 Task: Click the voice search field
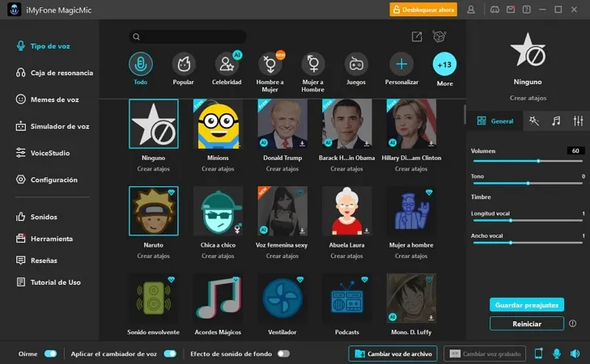[x=188, y=36]
